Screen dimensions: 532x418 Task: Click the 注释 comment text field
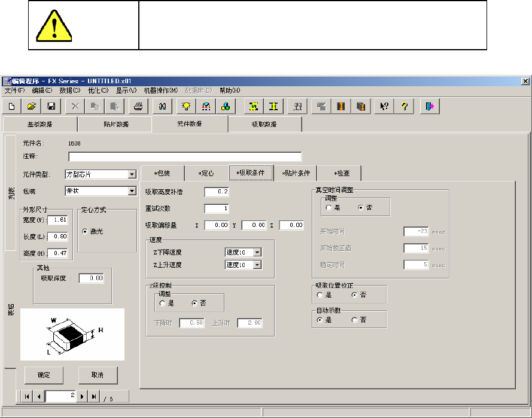point(185,157)
